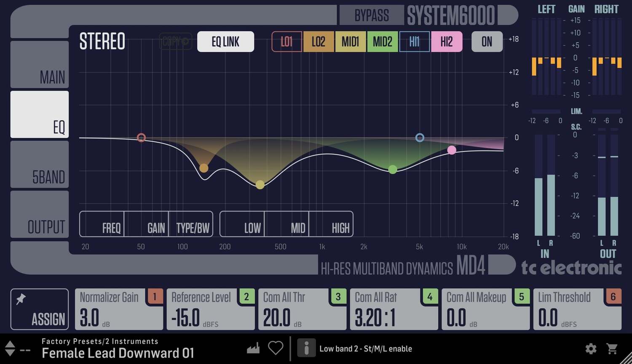The width and height of the screenshot is (632, 364).
Task: Open the EQ page from the sidebar
Action: (40, 114)
